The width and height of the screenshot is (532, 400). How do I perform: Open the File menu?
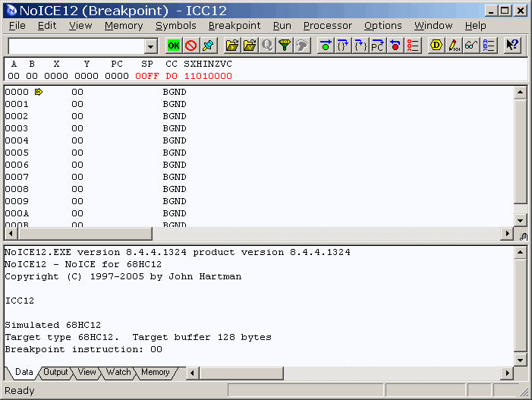coord(17,26)
